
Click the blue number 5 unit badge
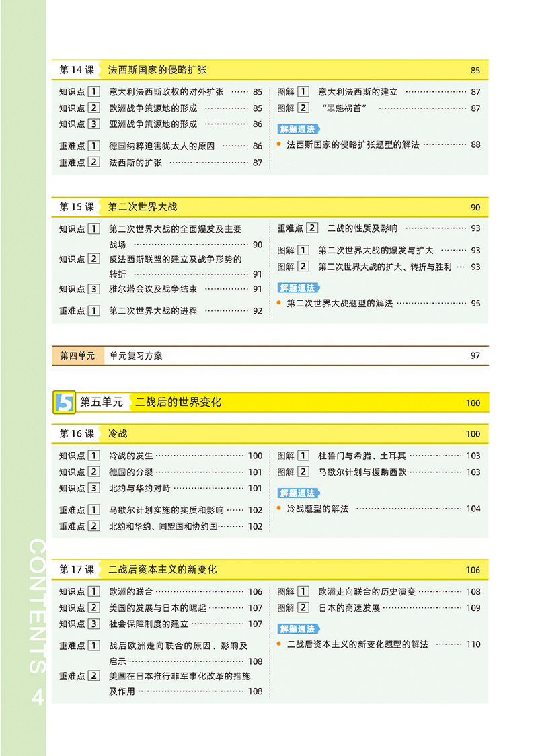(64, 403)
